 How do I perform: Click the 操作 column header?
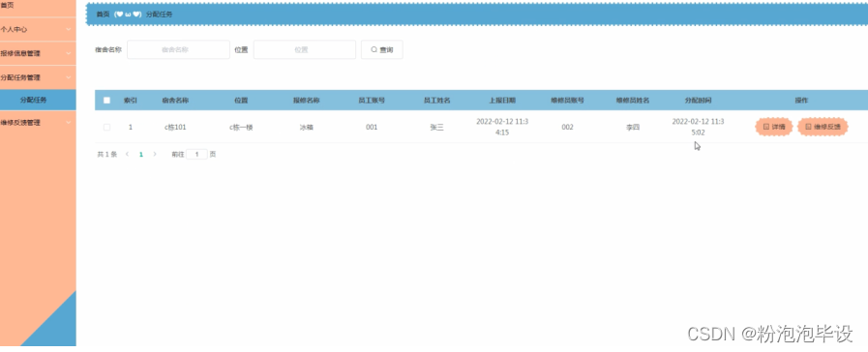coord(801,101)
